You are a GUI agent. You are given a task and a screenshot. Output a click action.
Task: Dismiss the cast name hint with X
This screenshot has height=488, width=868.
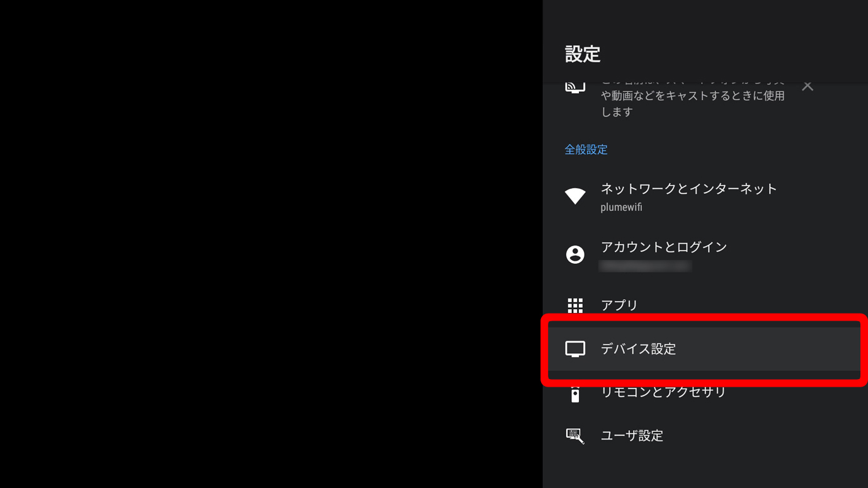tap(808, 86)
